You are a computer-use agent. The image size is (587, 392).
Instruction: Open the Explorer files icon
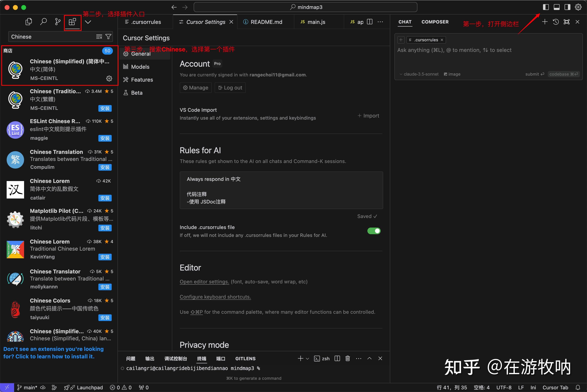29,22
